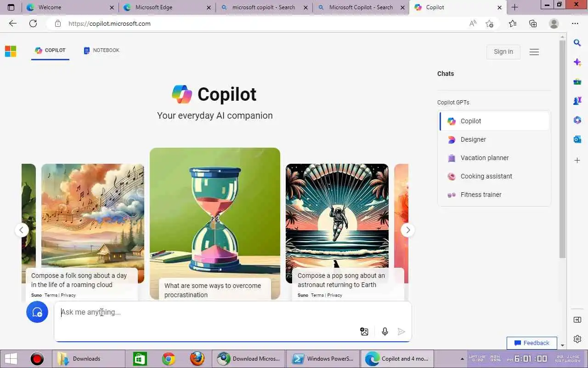Open sidebar Microsoft 365 icon
588x368 pixels.
pos(577,120)
